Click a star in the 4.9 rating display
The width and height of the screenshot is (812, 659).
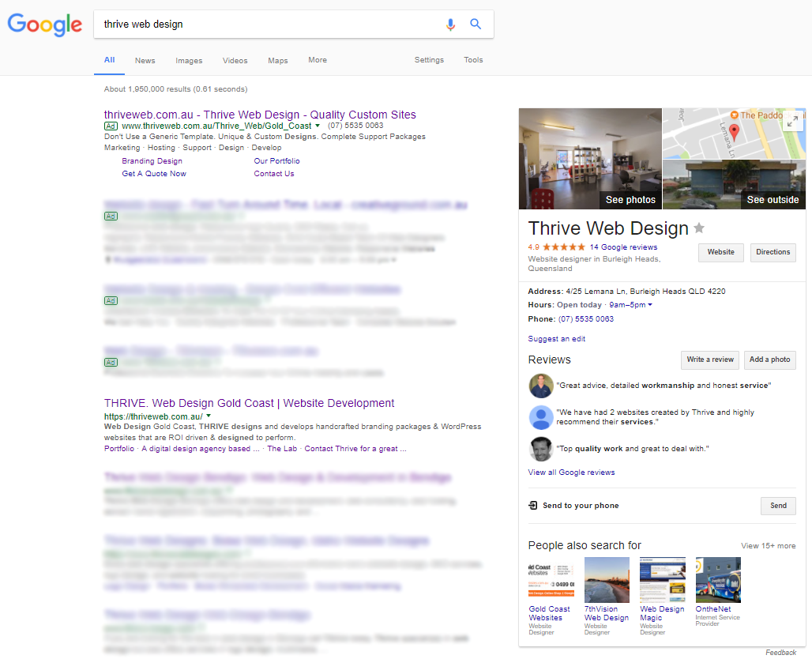pyautogui.click(x=566, y=246)
